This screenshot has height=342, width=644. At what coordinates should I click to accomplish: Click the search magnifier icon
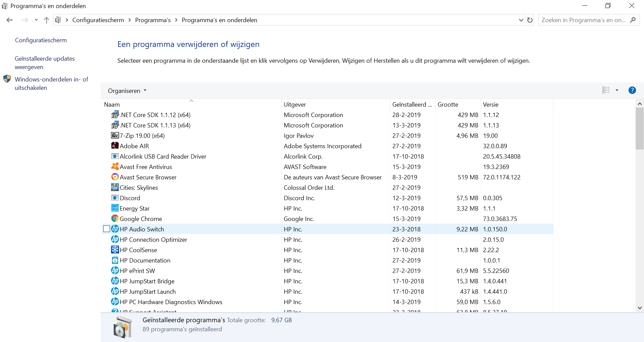pos(633,20)
